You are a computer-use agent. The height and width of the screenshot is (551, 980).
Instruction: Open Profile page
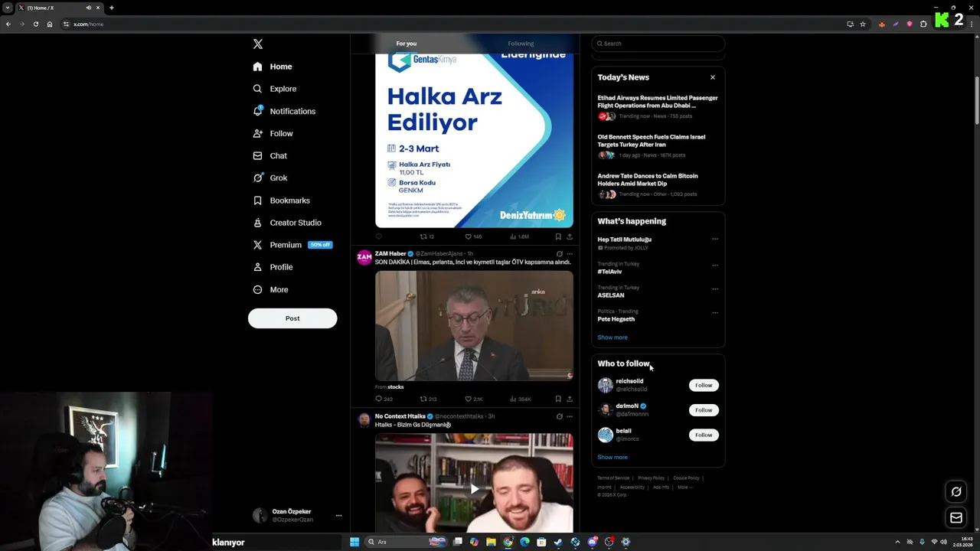(273, 267)
